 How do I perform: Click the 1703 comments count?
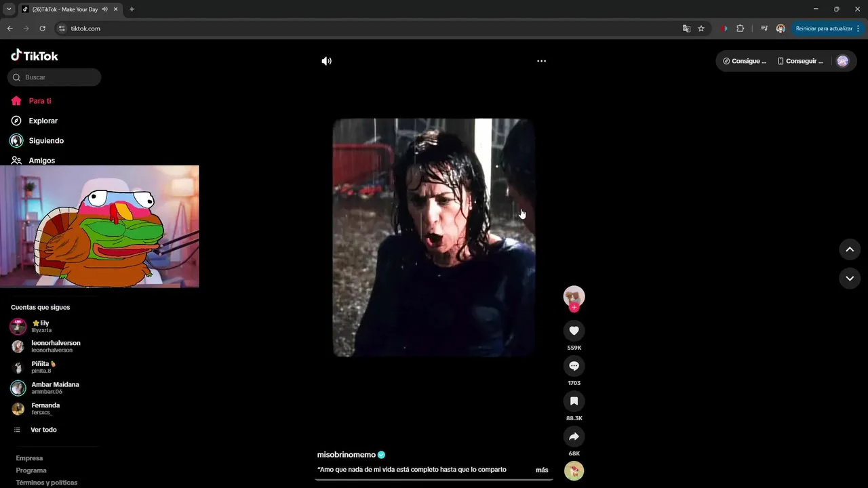[574, 383]
